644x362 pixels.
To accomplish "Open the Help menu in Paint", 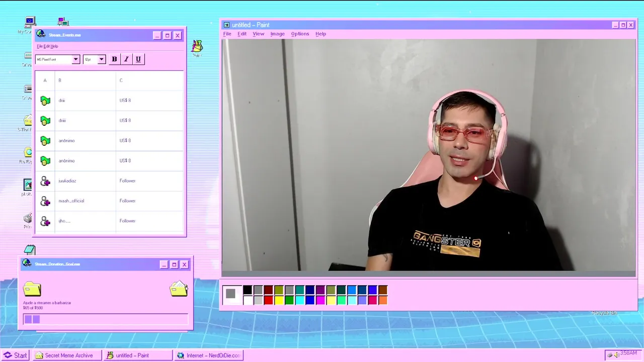I will (x=320, y=34).
